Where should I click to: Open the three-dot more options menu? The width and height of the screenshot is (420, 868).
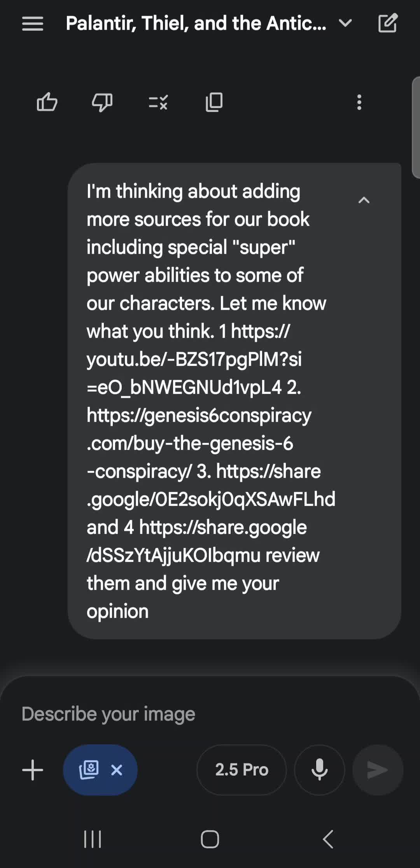click(359, 103)
